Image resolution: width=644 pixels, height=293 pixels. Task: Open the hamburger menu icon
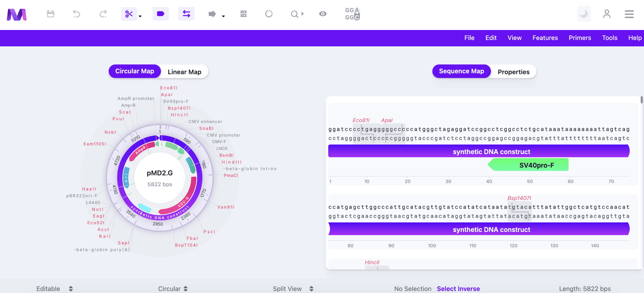(x=629, y=14)
